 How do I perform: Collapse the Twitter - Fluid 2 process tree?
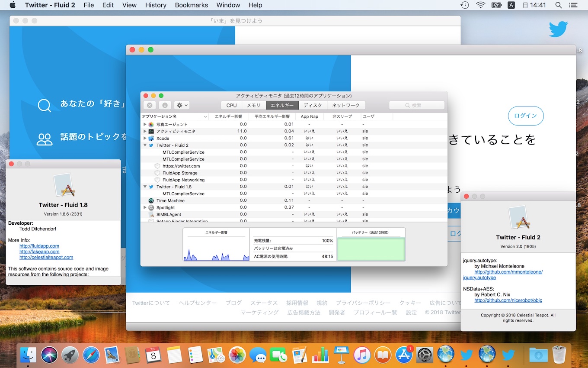click(x=144, y=145)
